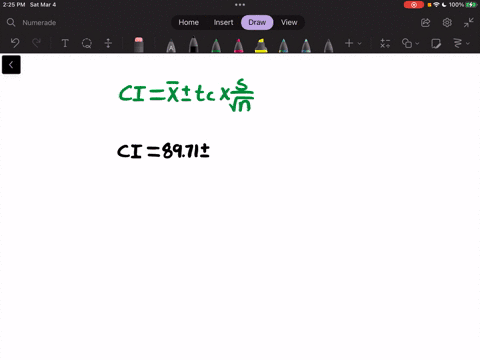Tap the red screen recording indicator

tap(414, 5)
